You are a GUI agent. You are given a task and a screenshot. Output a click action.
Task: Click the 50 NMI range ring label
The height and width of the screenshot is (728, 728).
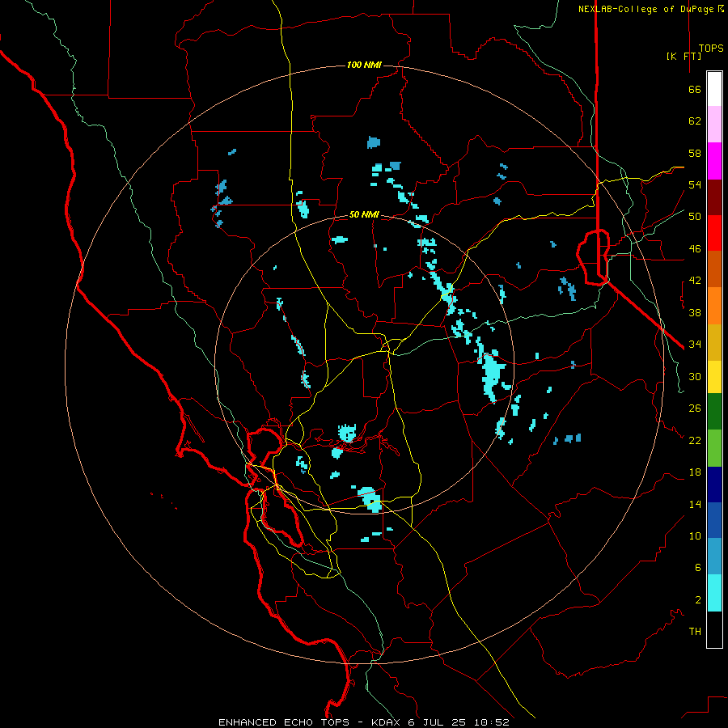(x=364, y=214)
